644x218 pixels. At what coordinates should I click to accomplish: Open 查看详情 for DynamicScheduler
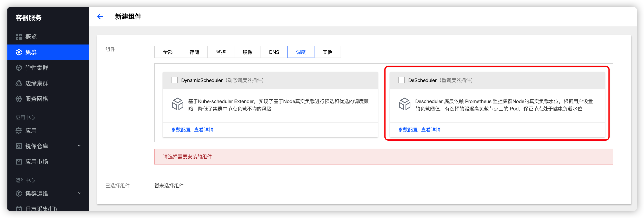(204, 130)
